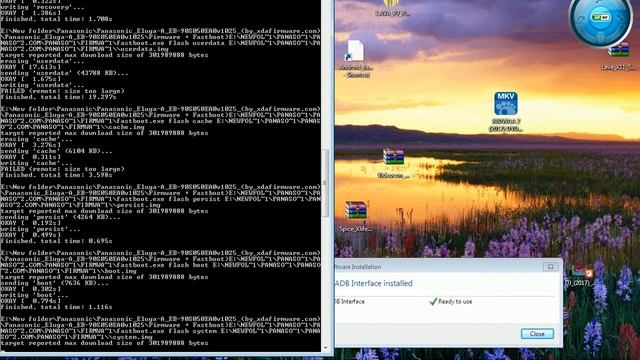Click "sending 'cache' (6104 KB)..." line
Image resolution: width=640 pixels, height=360 pixels.
[x=56, y=151]
